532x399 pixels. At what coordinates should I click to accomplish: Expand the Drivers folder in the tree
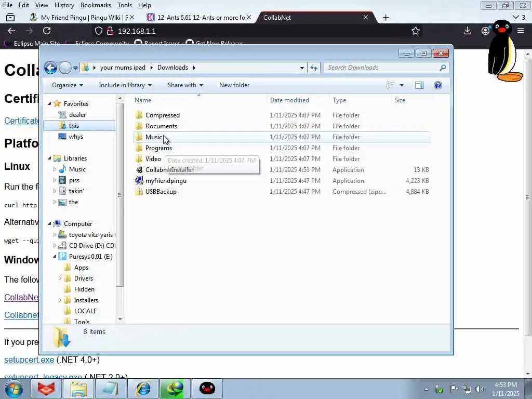(x=60, y=278)
